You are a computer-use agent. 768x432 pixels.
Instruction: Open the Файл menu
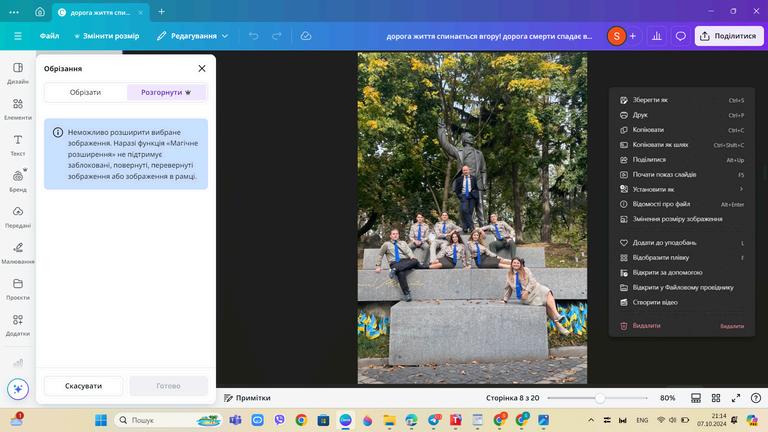coord(49,36)
